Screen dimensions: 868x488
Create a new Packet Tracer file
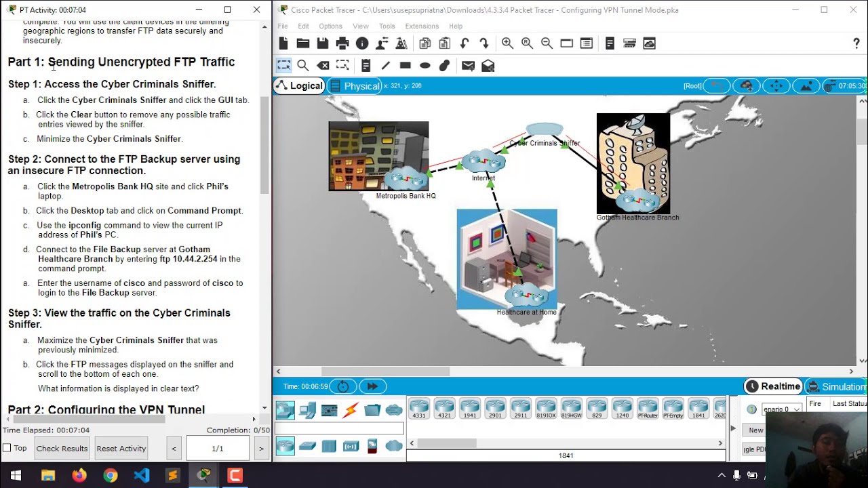point(283,43)
